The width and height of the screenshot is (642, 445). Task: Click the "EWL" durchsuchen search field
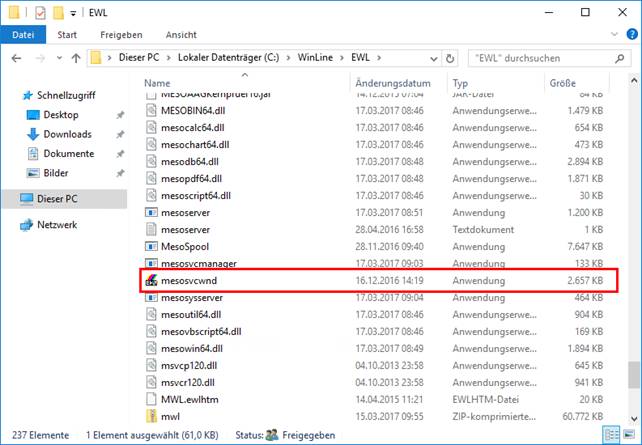pos(540,58)
